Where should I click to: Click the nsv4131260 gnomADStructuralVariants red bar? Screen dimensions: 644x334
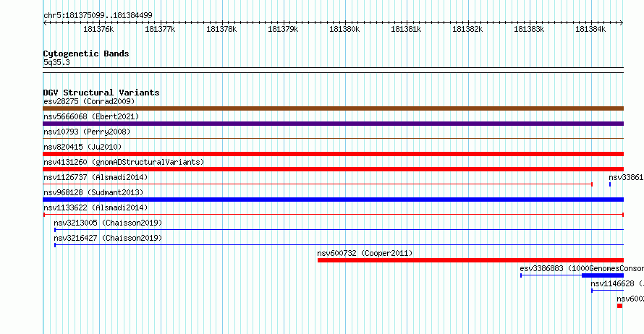coord(333,169)
